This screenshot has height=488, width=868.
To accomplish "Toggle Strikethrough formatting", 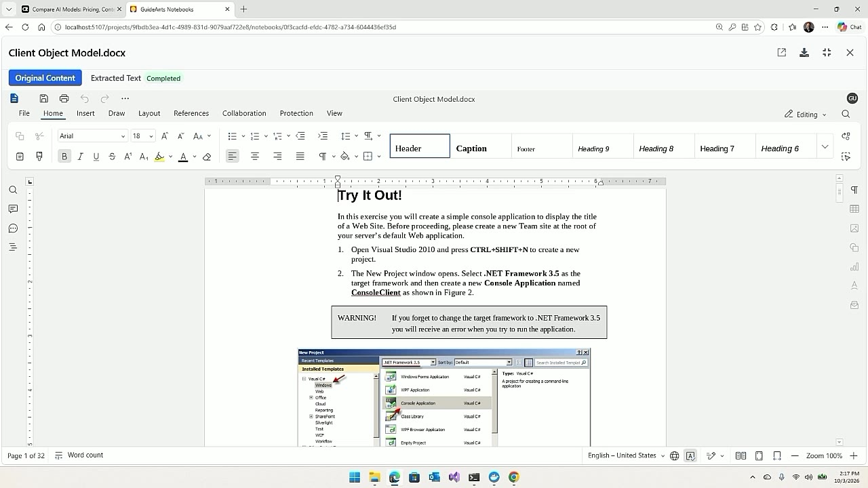I will tap(112, 157).
